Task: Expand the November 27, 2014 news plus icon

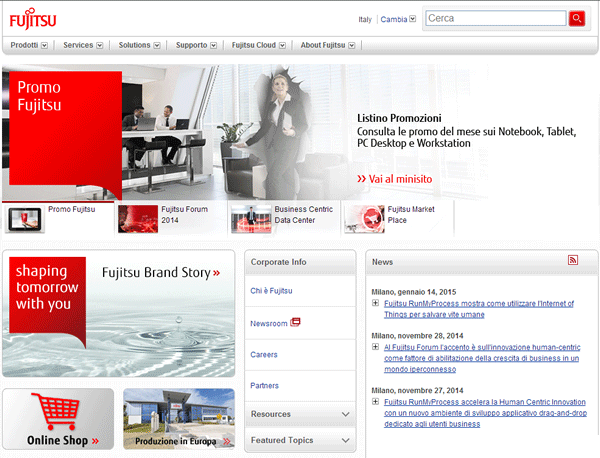Action: (376, 401)
